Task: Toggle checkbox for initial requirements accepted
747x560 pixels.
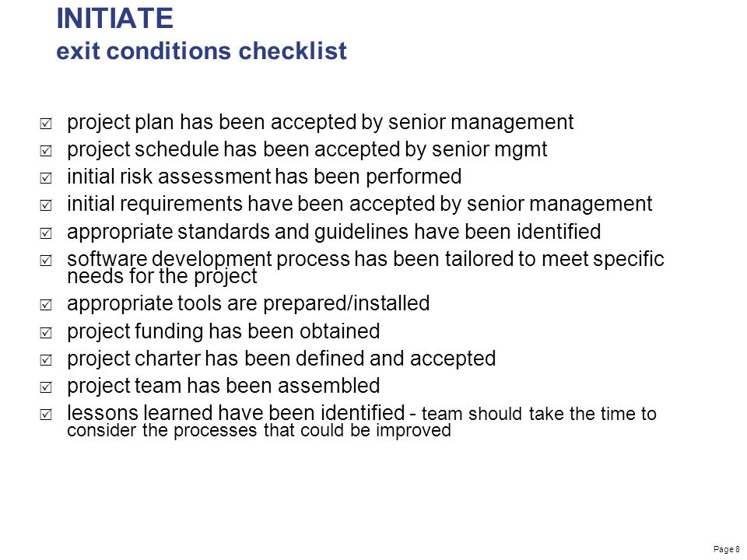Action: pyautogui.click(x=46, y=205)
